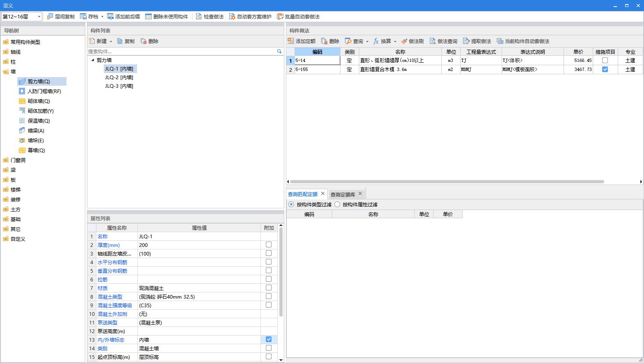
Task: Click the 搜索构件 input field
Action: [182, 51]
